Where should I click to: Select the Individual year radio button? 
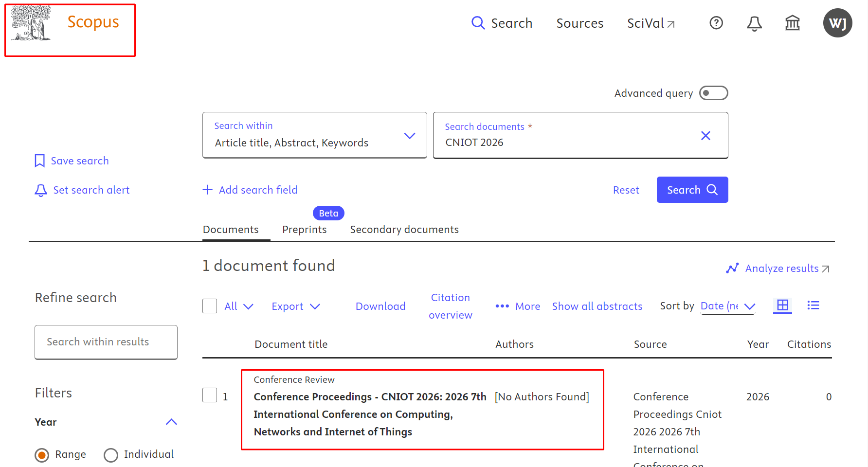point(111,455)
